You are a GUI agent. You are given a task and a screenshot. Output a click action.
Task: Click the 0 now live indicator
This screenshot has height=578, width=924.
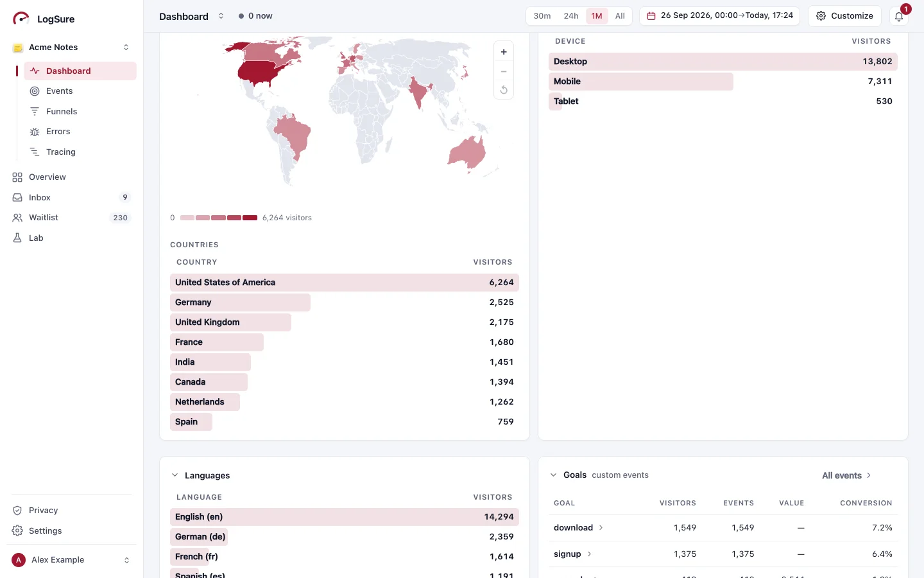(255, 16)
